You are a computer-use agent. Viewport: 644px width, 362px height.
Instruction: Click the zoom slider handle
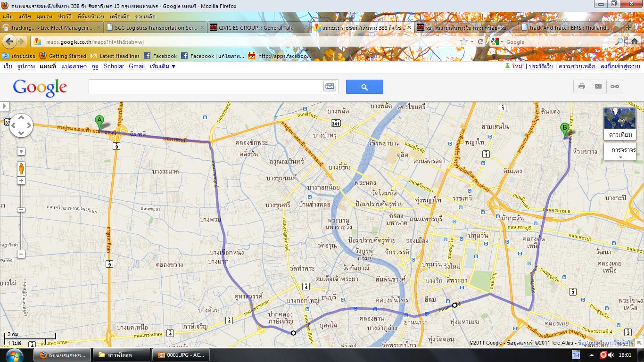[x=21, y=209]
